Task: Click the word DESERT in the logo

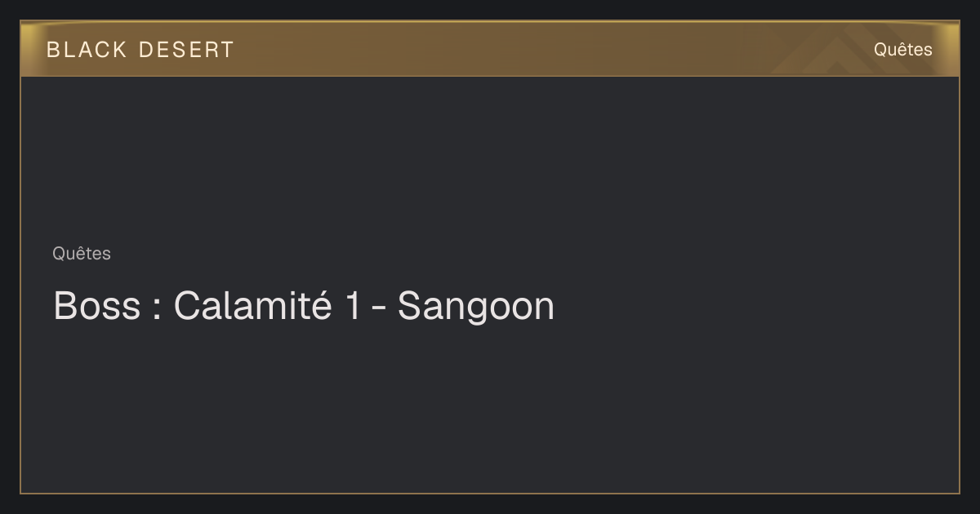Action: coord(186,50)
